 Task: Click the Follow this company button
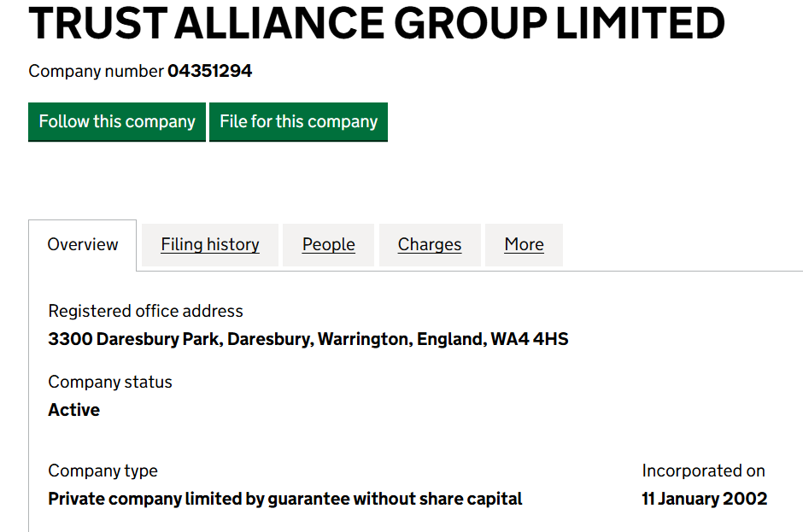click(x=117, y=122)
